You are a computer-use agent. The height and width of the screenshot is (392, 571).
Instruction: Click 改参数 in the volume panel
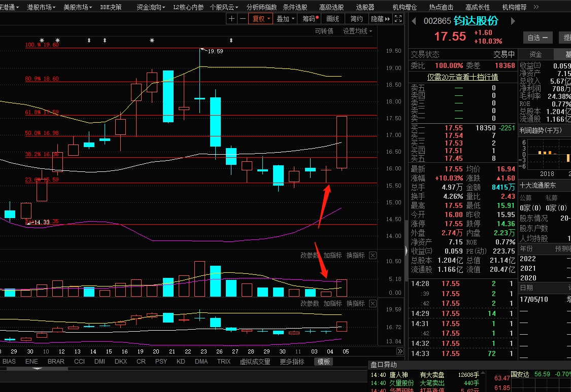[310, 255]
